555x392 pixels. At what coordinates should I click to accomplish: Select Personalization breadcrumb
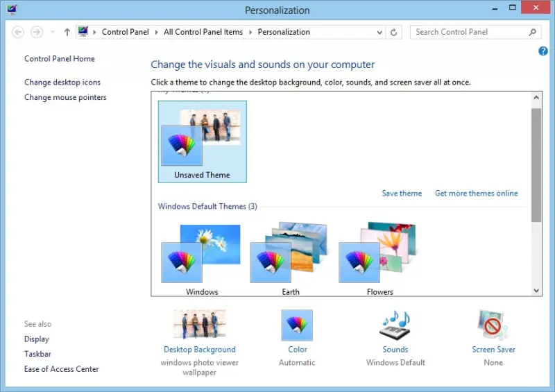click(x=284, y=32)
